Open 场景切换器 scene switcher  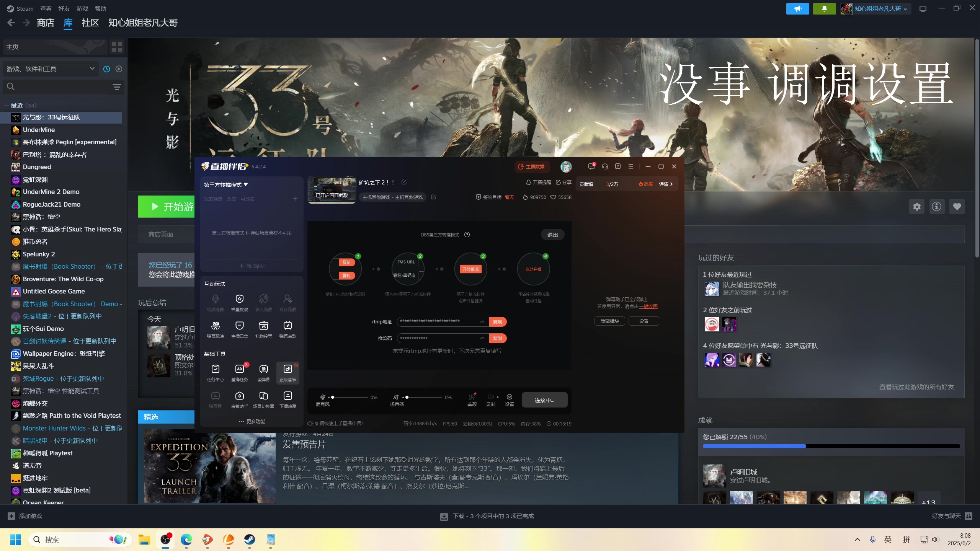pos(264,399)
